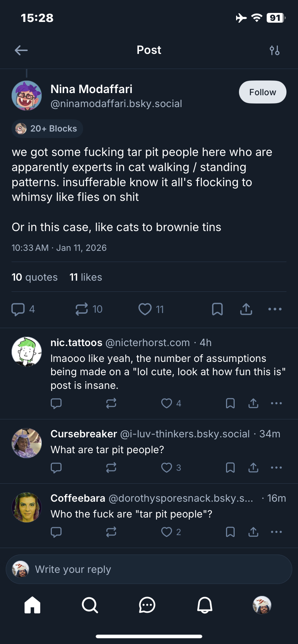
Task: Open Nina Modaffari's avatar profile
Action: (27, 96)
